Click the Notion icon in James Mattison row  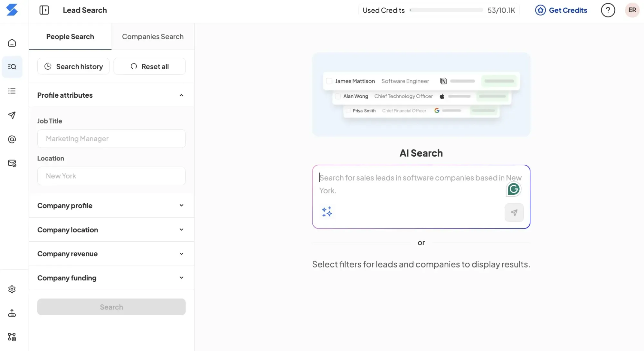tap(443, 81)
